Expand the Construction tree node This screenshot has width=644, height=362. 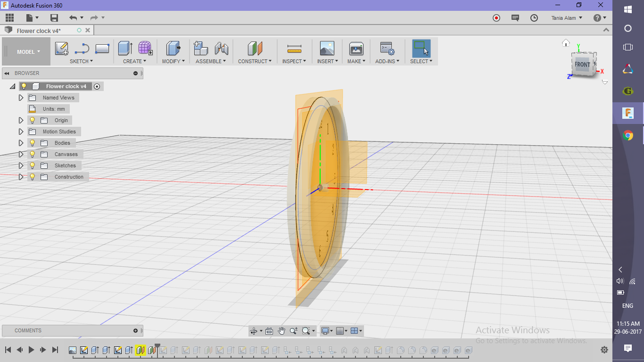[x=21, y=177]
